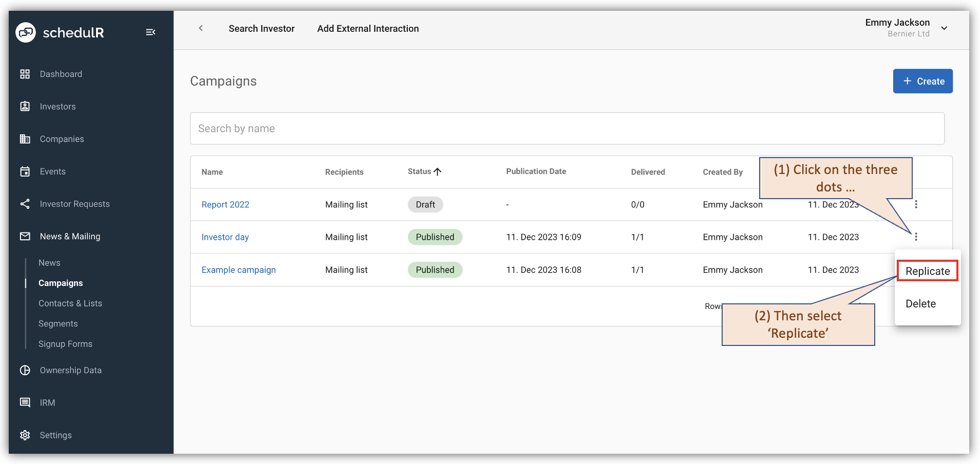This screenshot has width=980, height=464.
Task: Toggle the Status column sort arrow
Action: [x=437, y=171]
